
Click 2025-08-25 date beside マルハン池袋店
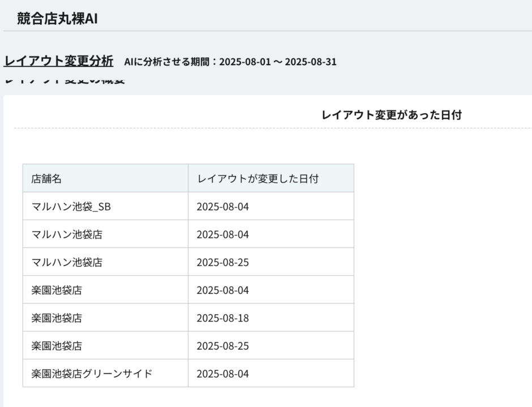(x=222, y=262)
